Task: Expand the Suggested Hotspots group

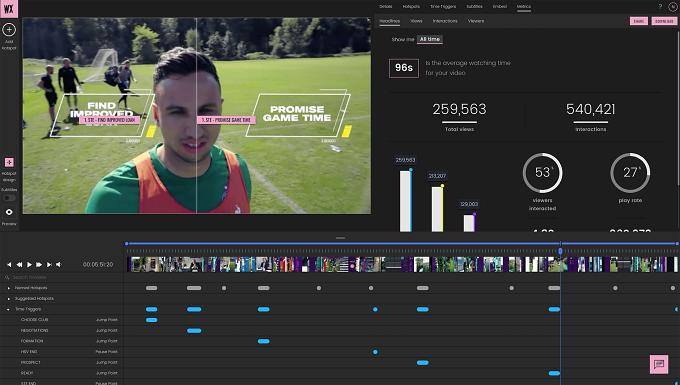Action: pos(9,299)
